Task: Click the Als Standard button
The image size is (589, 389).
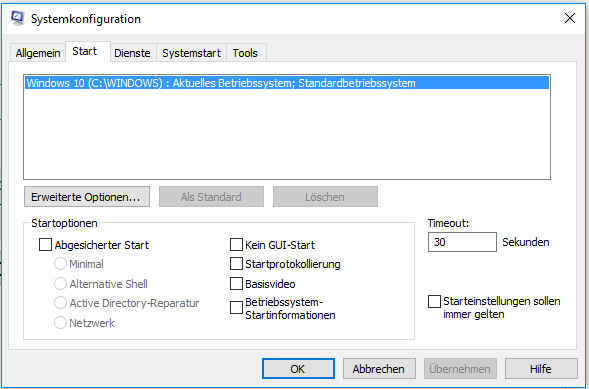Action: tap(211, 197)
